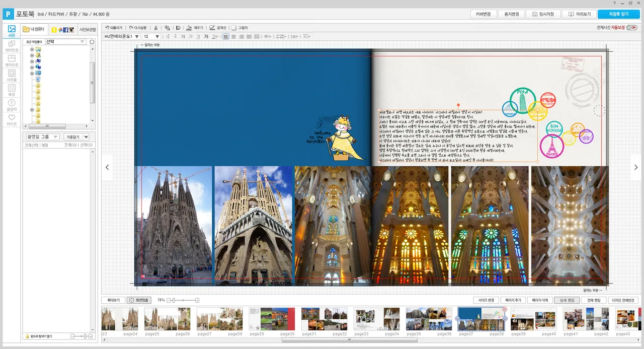Open the 배경 background panel
Viewport: 644px width, 349px height.
click(x=11, y=90)
